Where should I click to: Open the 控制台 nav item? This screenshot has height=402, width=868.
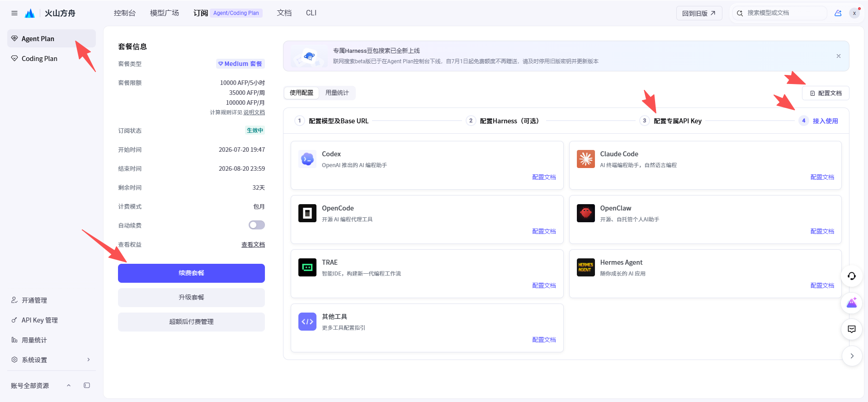click(125, 13)
